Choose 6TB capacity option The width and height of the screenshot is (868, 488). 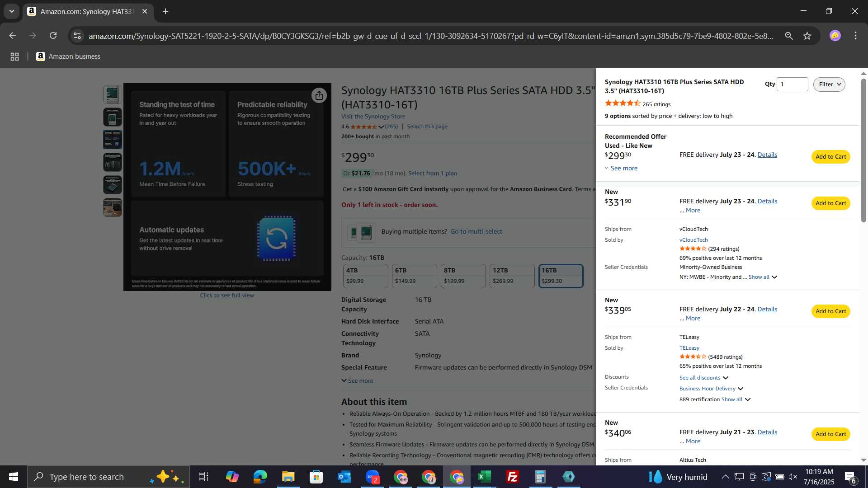tap(414, 276)
